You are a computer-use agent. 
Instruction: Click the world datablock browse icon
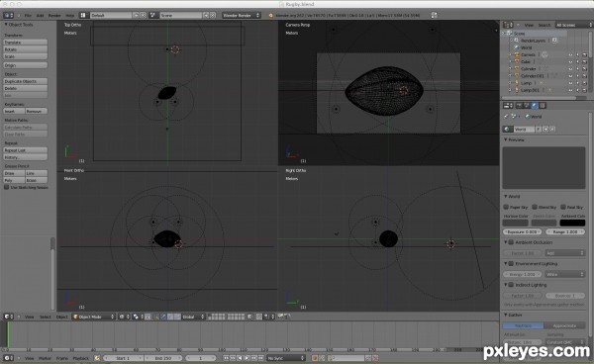[508, 129]
